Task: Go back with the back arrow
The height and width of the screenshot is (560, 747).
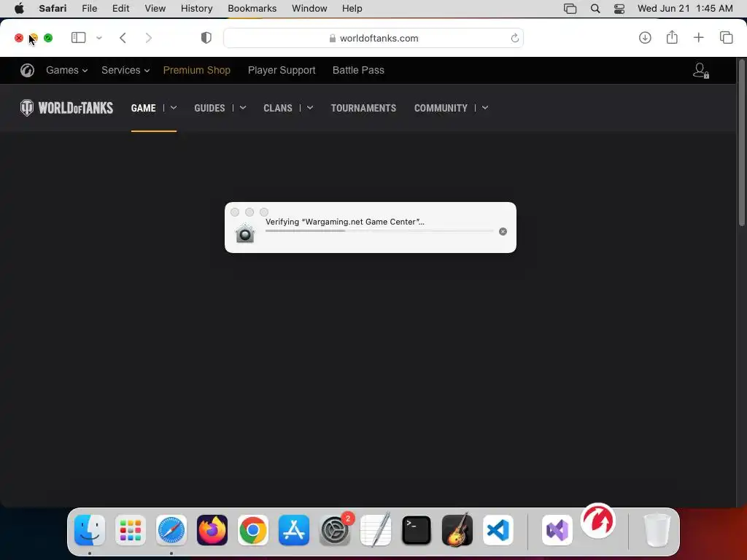Action: [x=123, y=38]
